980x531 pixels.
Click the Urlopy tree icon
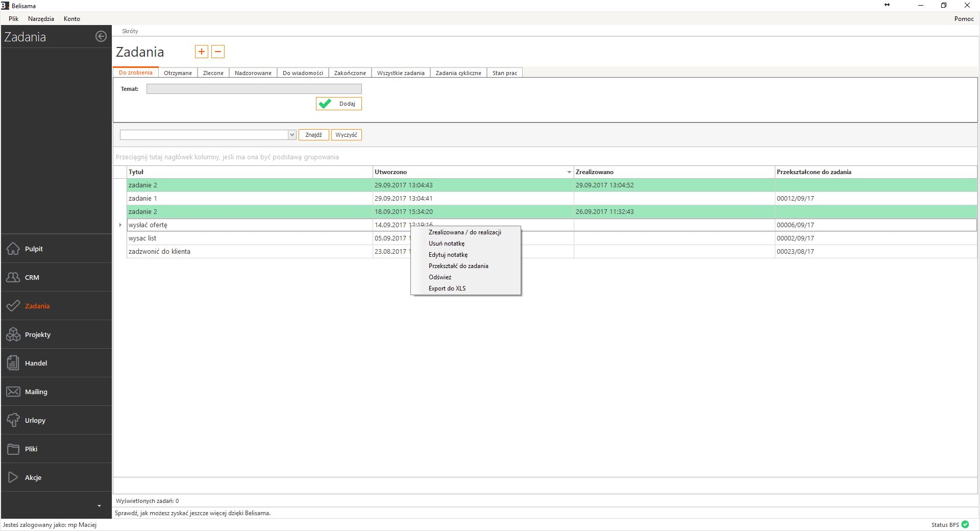point(13,420)
